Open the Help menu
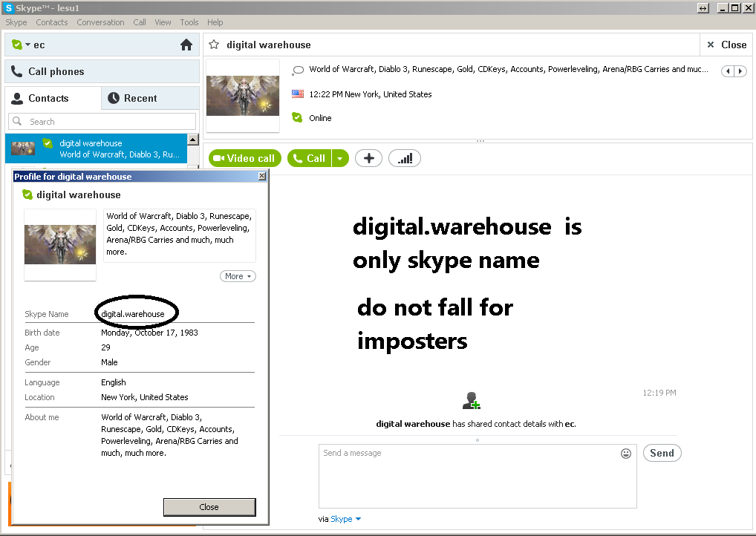Image resolution: width=756 pixels, height=536 pixels. 215,22
